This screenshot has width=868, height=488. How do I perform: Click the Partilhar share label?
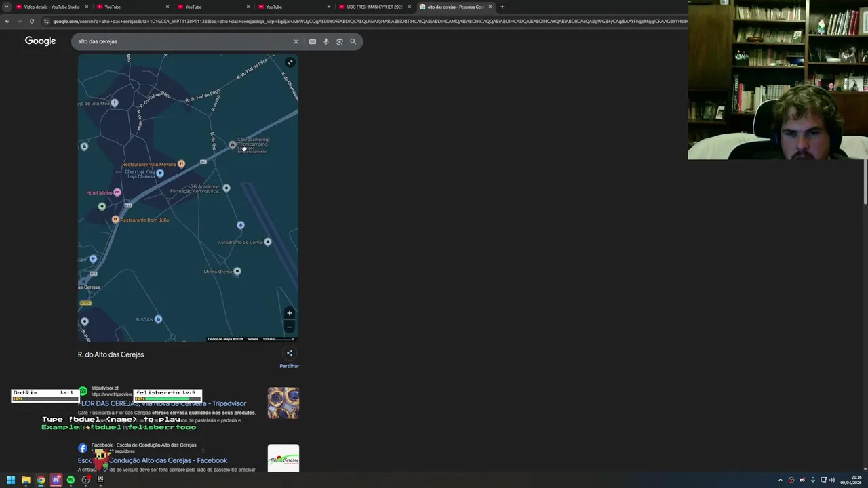point(289,366)
